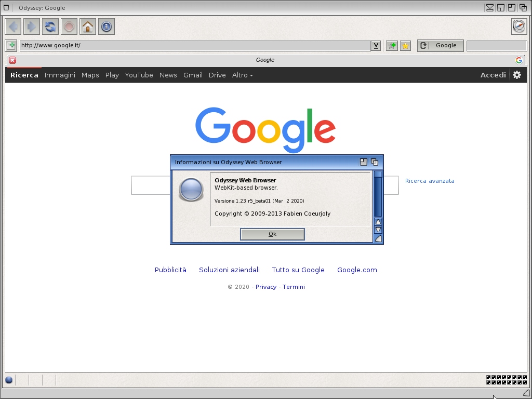Expand the Altro menu on Google bar
532x399 pixels.
click(242, 75)
